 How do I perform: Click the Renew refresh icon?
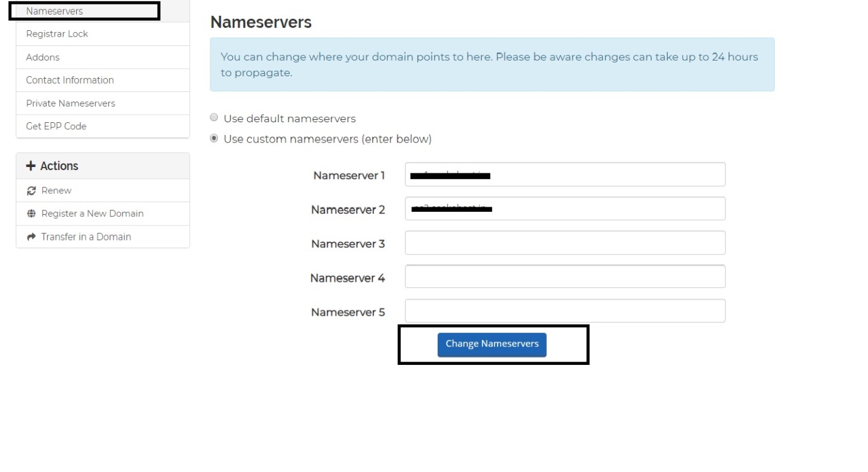[x=31, y=191]
